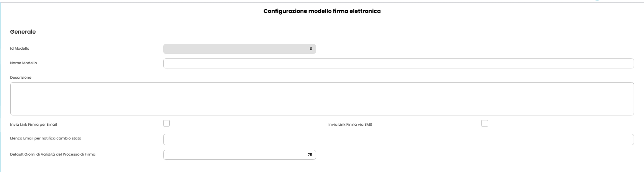Image resolution: width=644 pixels, height=172 pixels.
Task: Click the 'Id Modello' label
Action: [20, 49]
